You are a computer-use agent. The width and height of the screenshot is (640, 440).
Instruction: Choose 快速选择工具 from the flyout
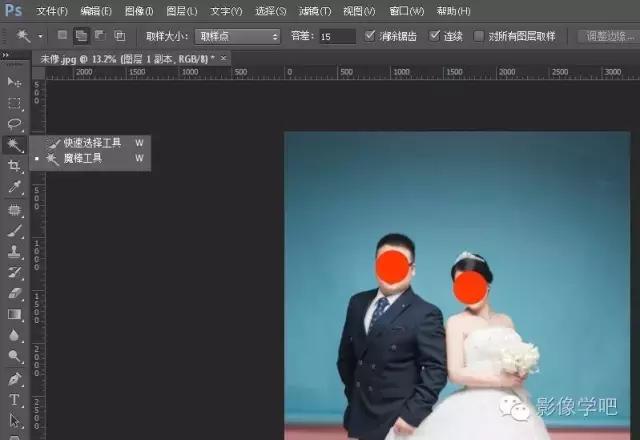coord(91,142)
